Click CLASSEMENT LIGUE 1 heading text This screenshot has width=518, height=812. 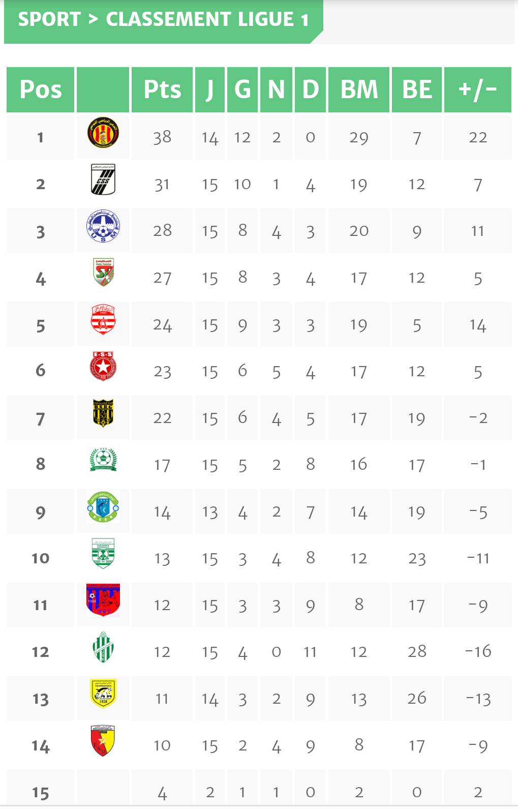tap(207, 19)
